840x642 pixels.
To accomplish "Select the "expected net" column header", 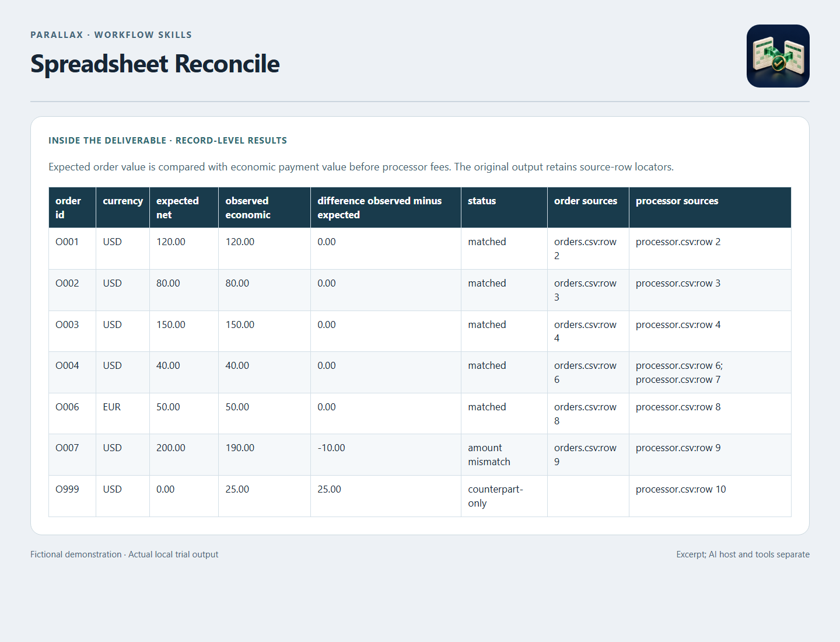I will click(184, 208).
